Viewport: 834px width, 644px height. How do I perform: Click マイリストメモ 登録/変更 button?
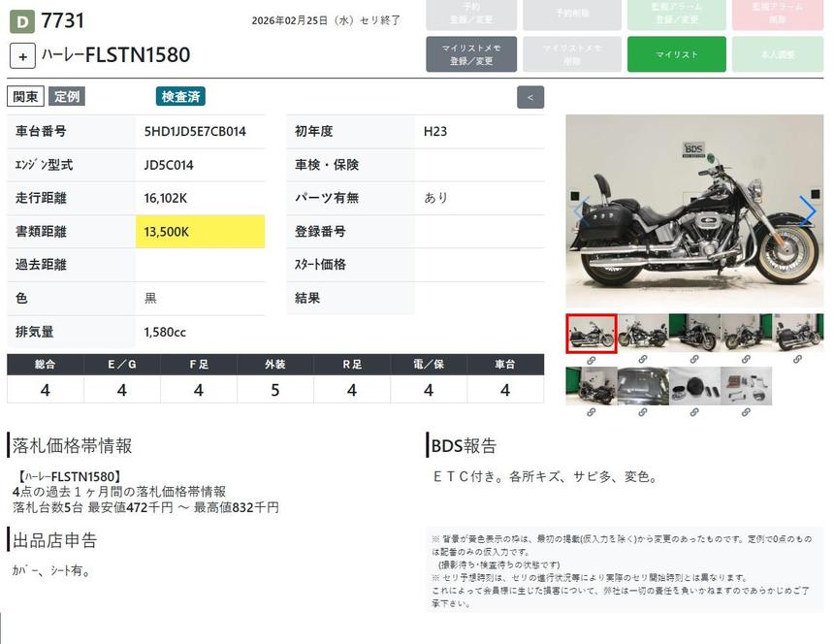point(470,54)
